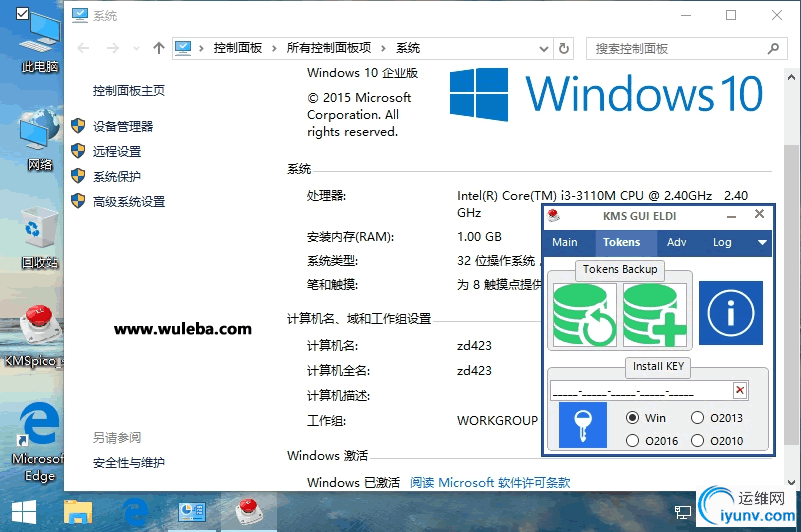Click the vertical scrollbar up arrow

pos(791,78)
